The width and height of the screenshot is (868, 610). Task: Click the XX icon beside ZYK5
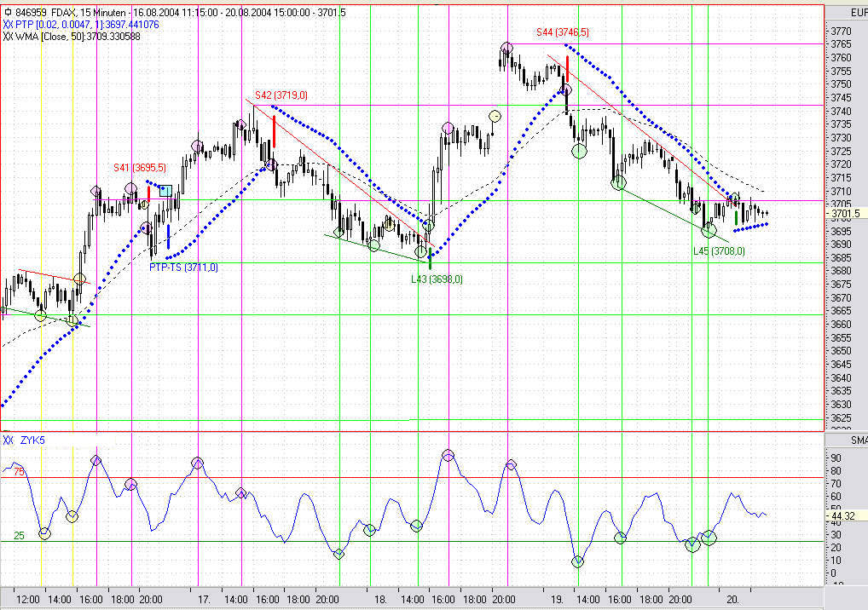coord(9,440)
